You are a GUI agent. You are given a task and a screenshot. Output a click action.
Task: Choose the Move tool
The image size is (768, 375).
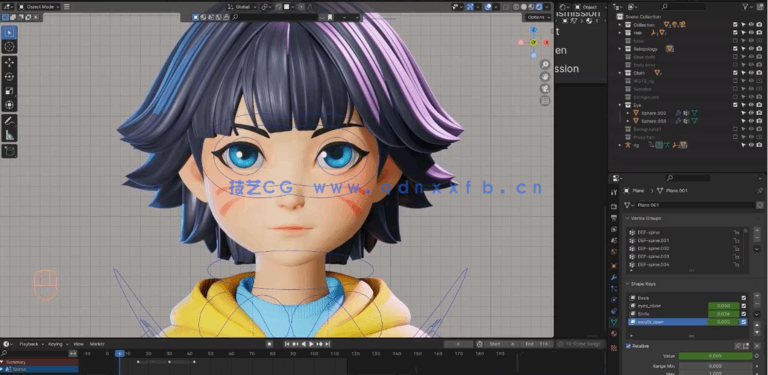tap(9, 62)
